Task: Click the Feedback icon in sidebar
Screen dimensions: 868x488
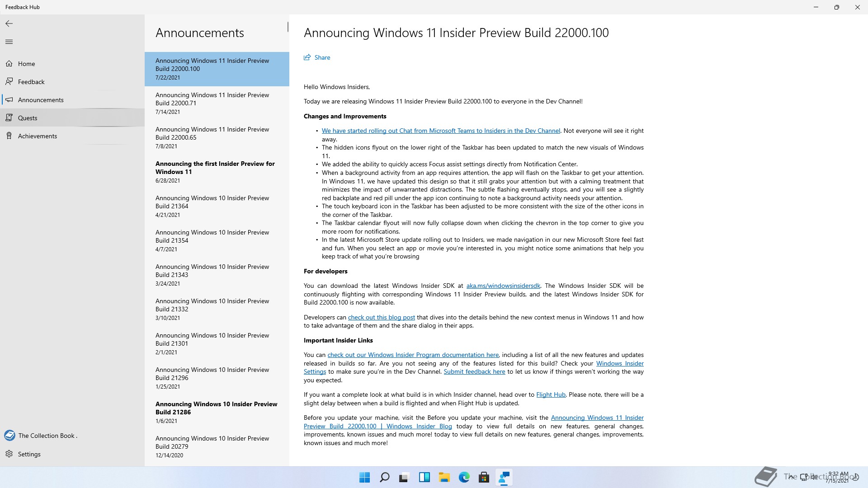Action: (x=9, y=82)
